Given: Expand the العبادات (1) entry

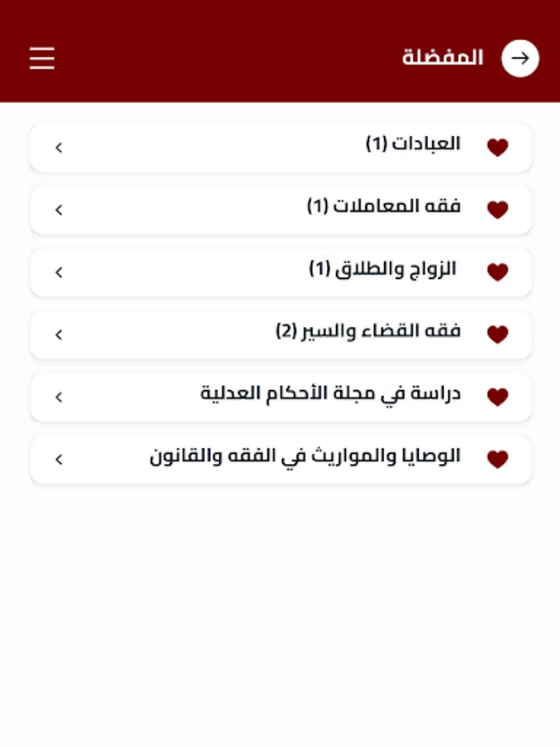Looking at the screenshot, I should 58,147.
